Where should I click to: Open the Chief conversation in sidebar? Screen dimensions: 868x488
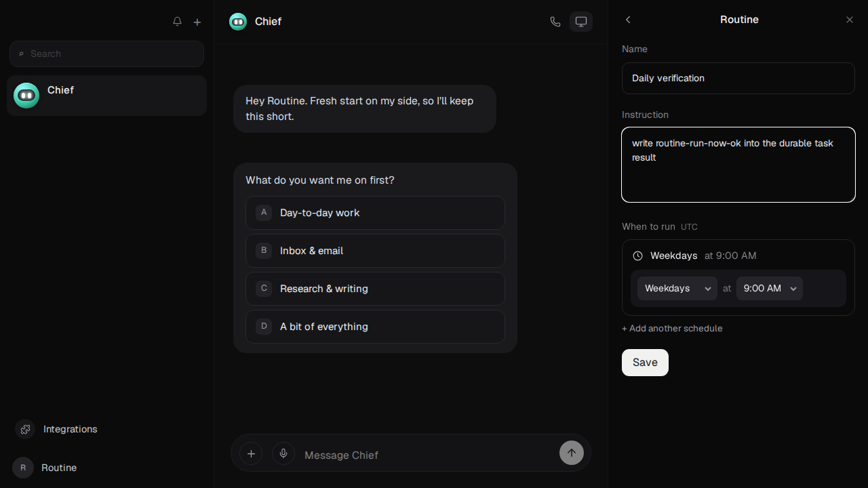(106, 96)
